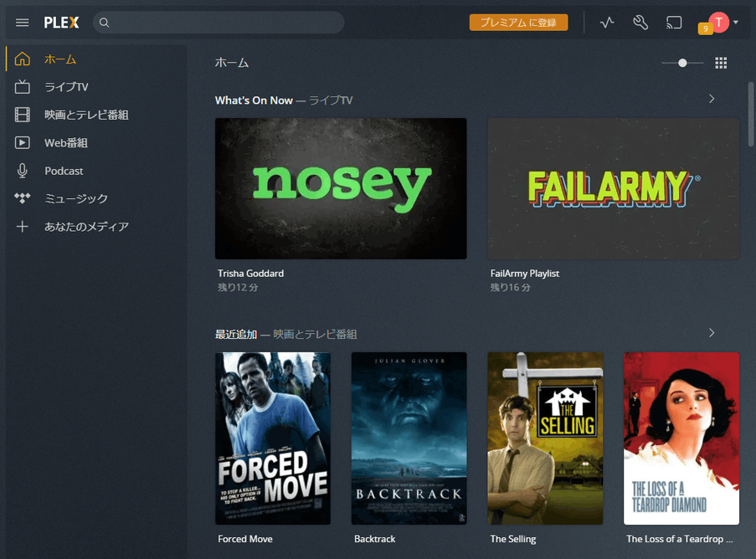Click the Backtrack title text
756x559 pixels.
(x=374, y=539)
